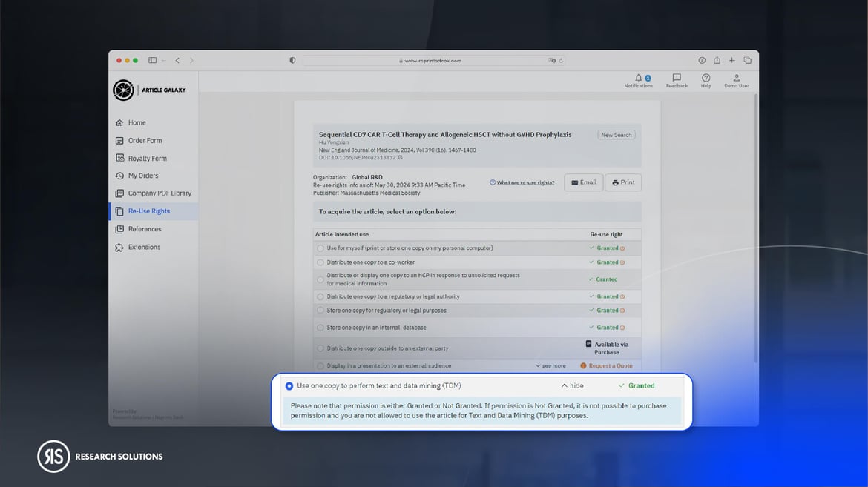Open the Feedback icon in header

[x=677, y=78]
